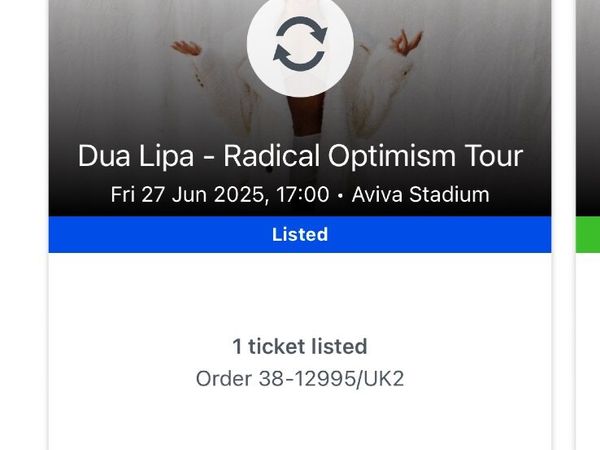Click the empty white area below order number
Viewport: 600px width, 450px height.
[x=300, y=421]
